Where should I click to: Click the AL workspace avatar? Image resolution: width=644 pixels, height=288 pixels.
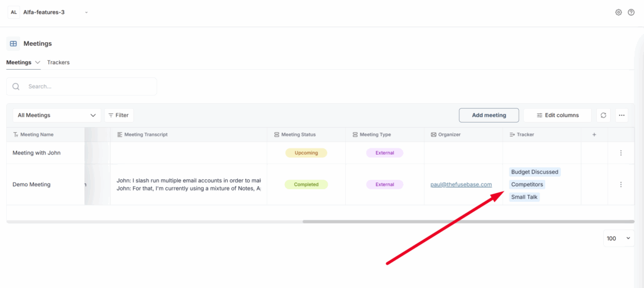(14, 12)
